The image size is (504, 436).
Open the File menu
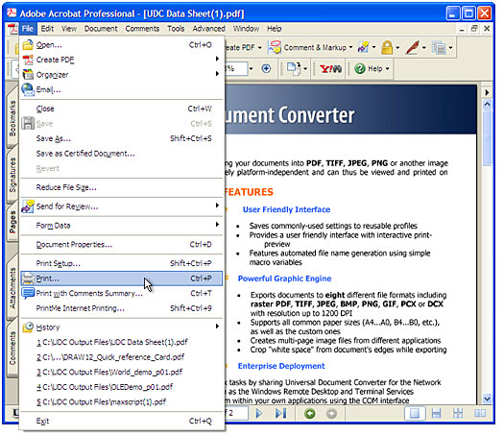click(28, 29)
